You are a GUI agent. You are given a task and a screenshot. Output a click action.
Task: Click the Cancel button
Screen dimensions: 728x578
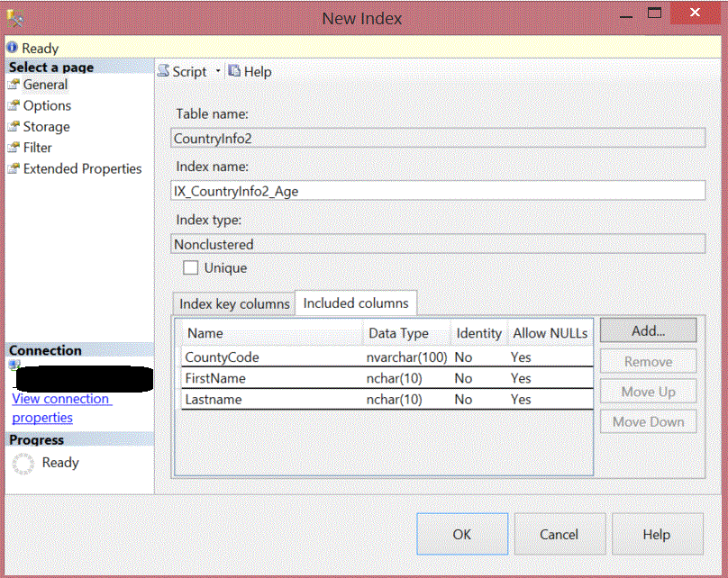pyautogui.click(x=559, y=534)
